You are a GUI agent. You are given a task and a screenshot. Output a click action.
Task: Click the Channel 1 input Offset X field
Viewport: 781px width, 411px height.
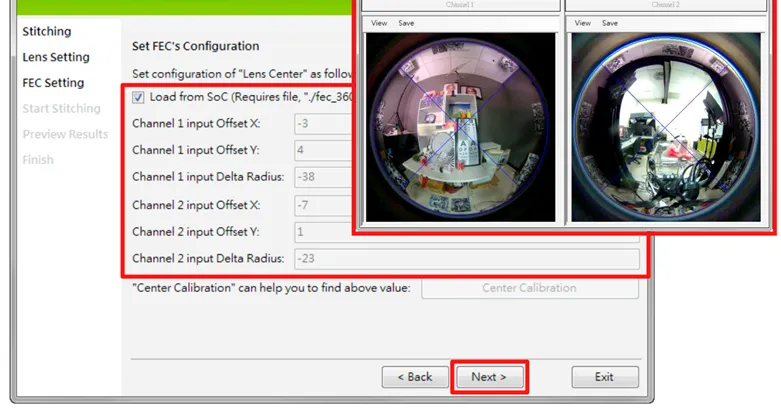pos(324,124)
